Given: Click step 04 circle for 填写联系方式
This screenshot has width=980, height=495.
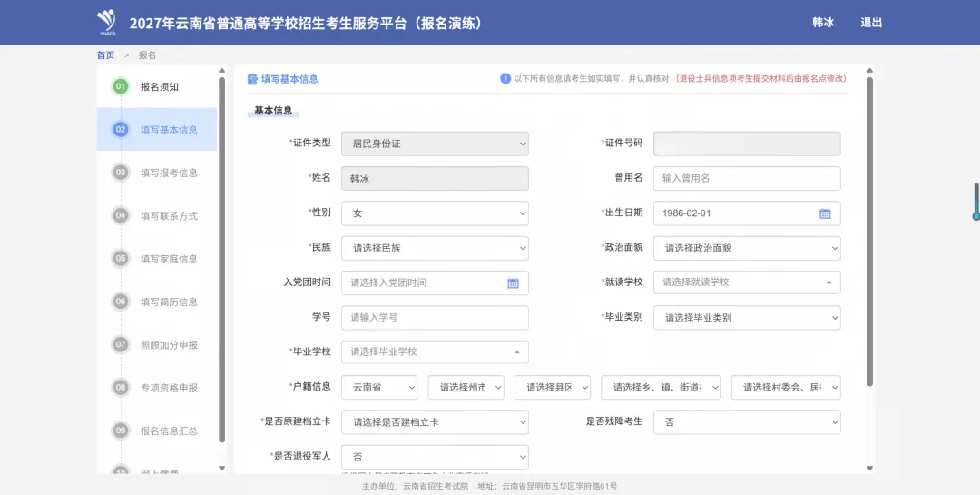Looking at the screenshot, I should tap(121, 215).
